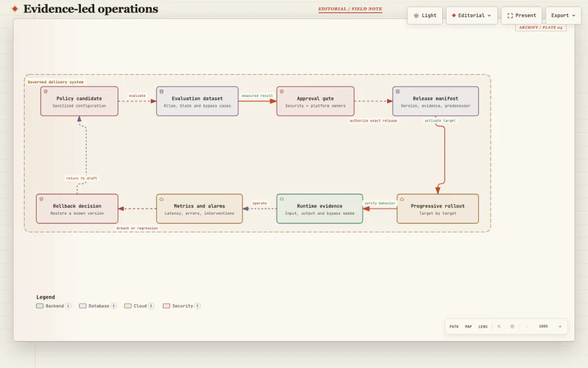This screenshot has height=368, width=588.
Task: Click the 'verify behavior' edge label
Action: (x=380, y=203)
